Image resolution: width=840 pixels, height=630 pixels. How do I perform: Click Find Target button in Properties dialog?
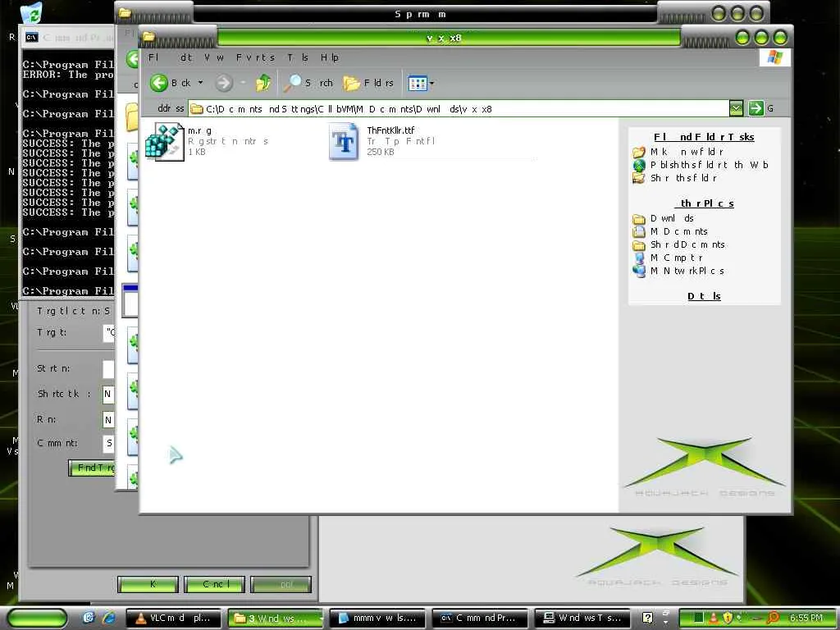92,468
